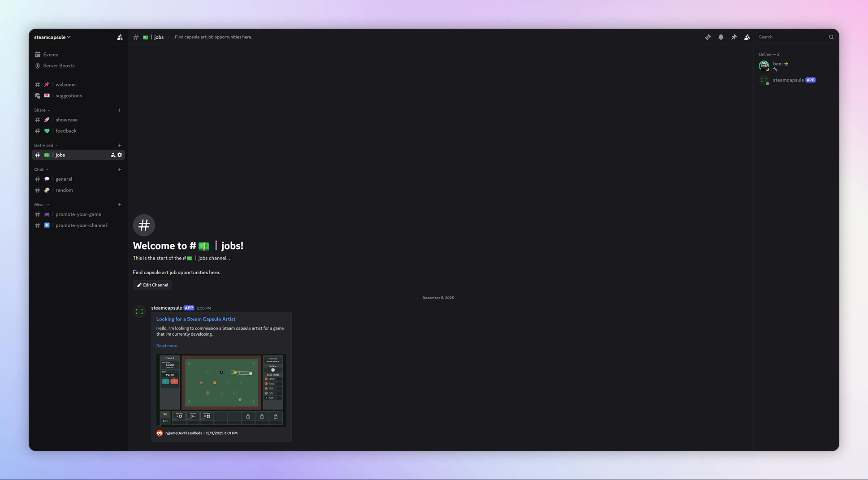The width and height of the screenshot is (868, 480).
Task: Toggle the member list icon
Action: pos(747,37)
